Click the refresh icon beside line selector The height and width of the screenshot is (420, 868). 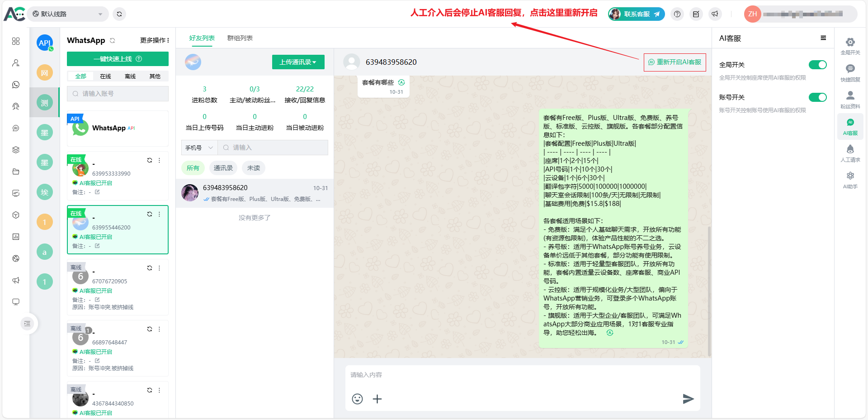click(x=119, y=14)
